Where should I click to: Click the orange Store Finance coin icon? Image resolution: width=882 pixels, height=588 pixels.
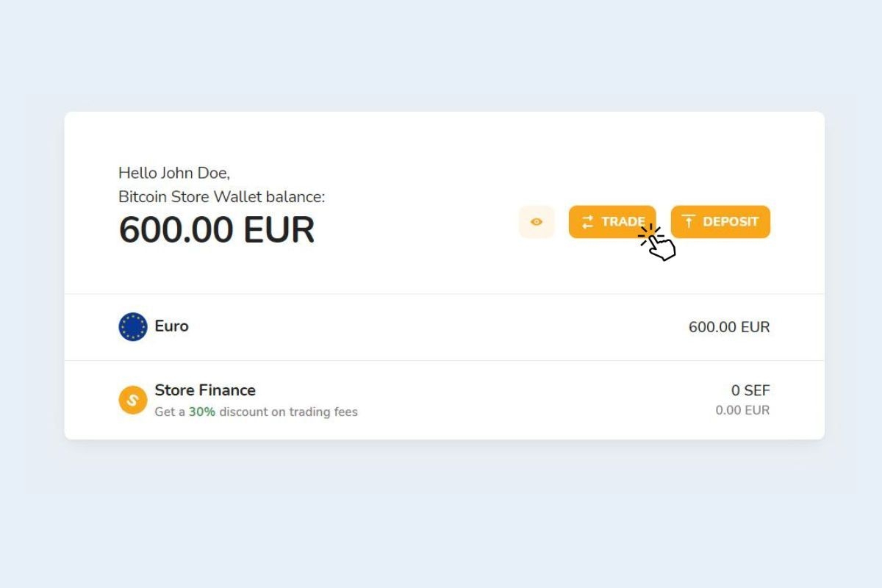133,401
